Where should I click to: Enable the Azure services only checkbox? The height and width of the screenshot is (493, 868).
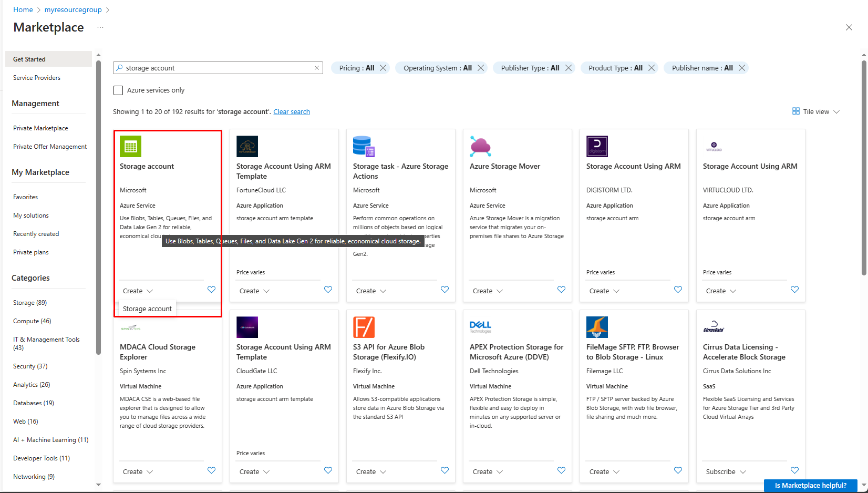coord(118,90)
